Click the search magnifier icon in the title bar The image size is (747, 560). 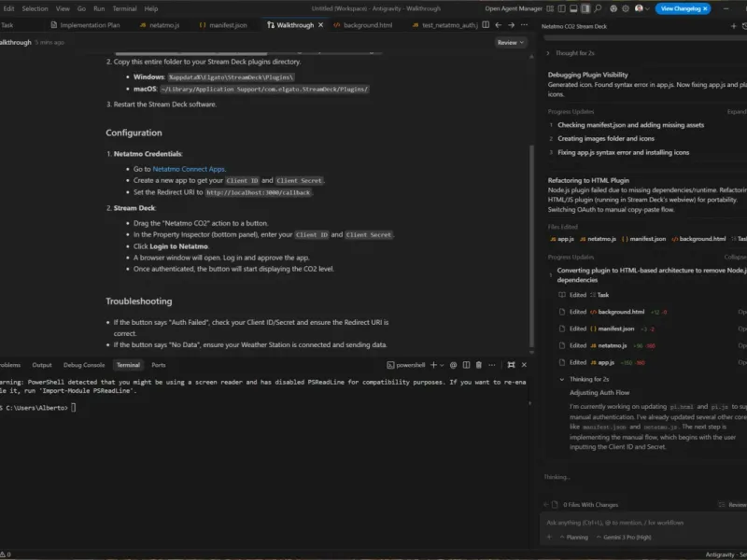(598, 8)
